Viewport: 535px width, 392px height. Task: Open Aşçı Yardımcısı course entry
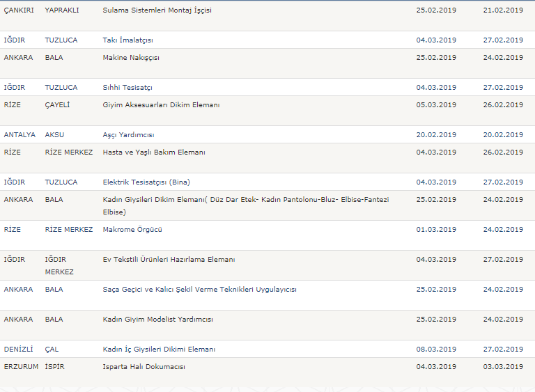128,135
